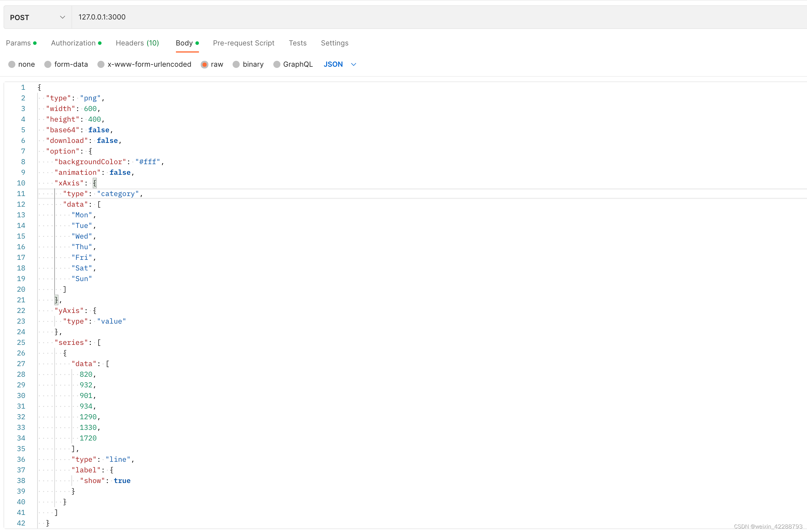Click the JSON body language label

click(333, 64)
